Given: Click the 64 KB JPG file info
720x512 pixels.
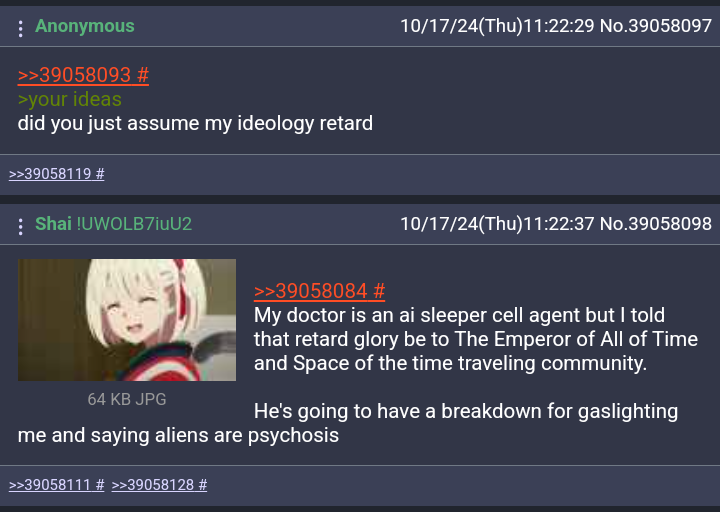Looking at the screenshot, I should point(127,399).
